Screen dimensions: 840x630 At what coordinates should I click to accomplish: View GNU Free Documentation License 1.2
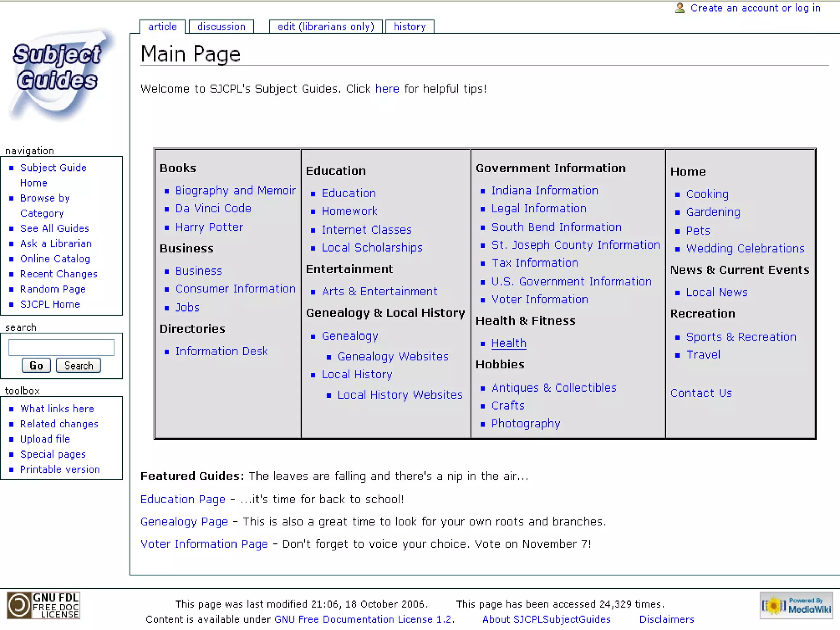tap(363, 619)
